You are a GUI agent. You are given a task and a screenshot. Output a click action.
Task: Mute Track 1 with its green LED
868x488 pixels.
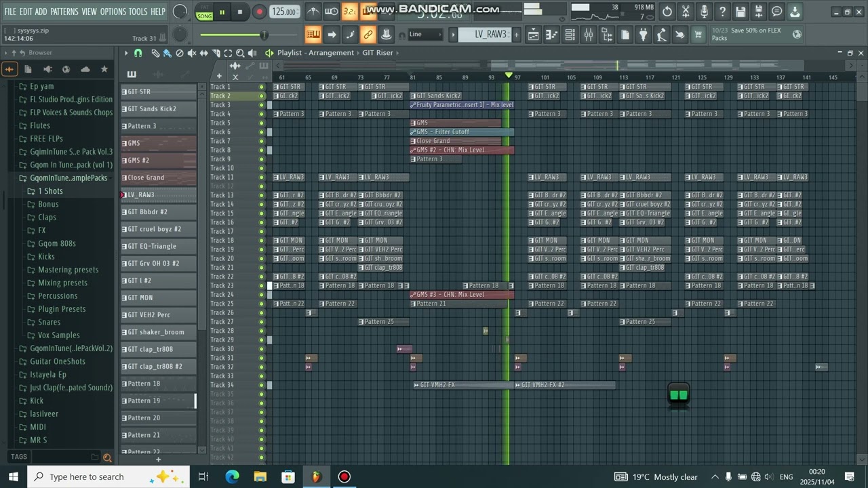(x=262, y=87)
